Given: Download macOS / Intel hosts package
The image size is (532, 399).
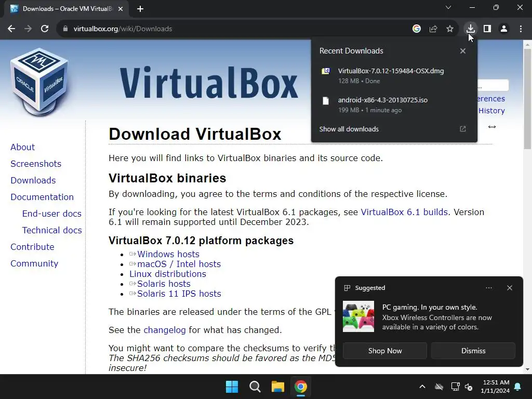Looking at the screenshot, I should pyautogui.click(x=179, y=264).
